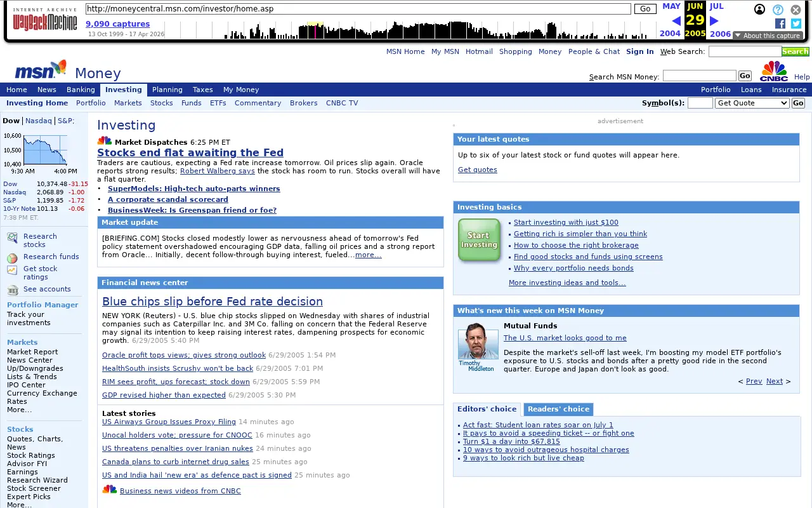
Task: Click the Wayback Machine logo
Action: click(45, 20)
